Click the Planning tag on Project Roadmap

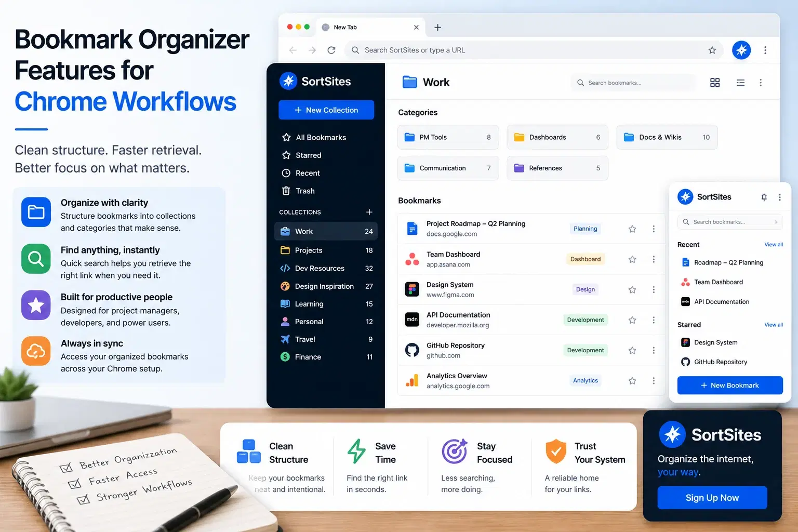(586, 229)
